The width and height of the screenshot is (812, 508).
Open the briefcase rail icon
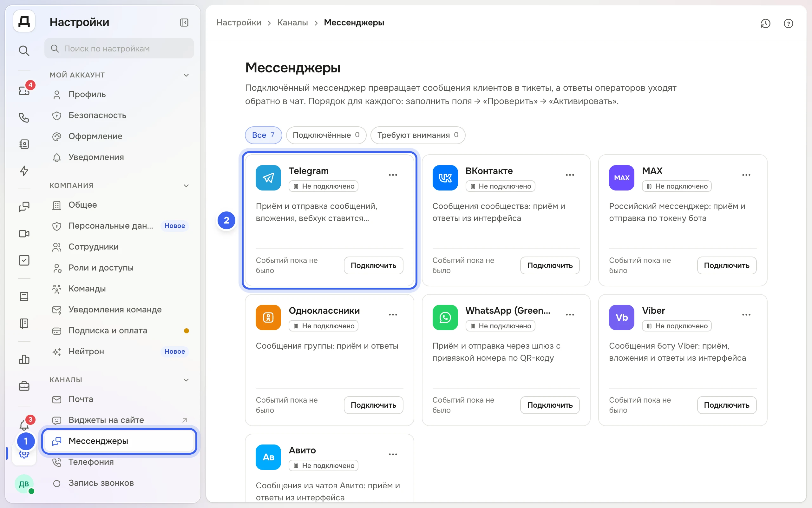tap(24, 386)
